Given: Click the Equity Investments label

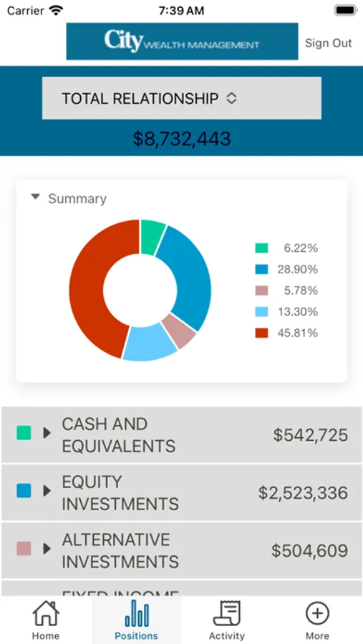Looking at the screenshot, I should tap(120, 492).
